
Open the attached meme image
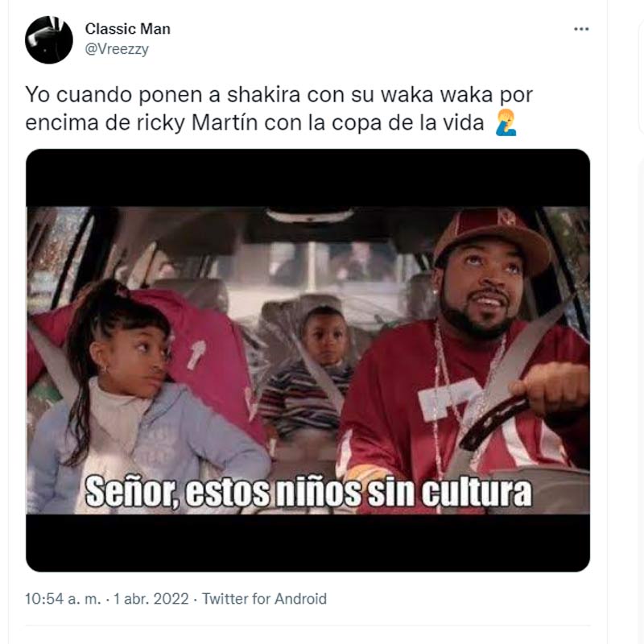(308, 360)
